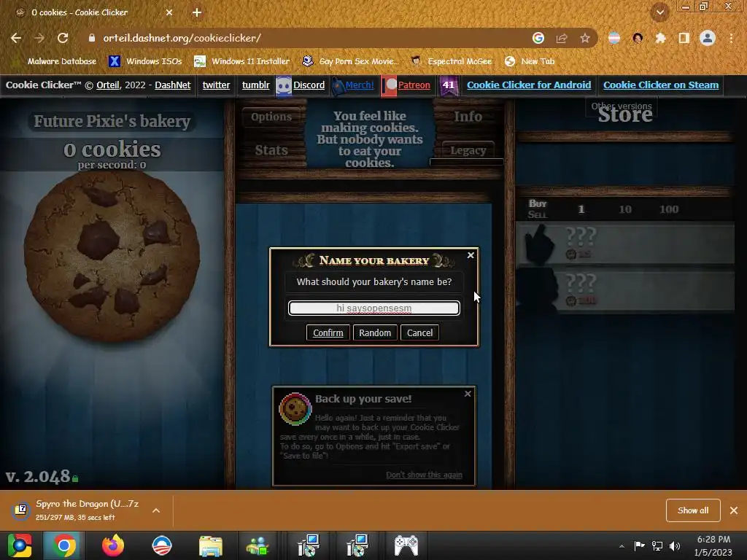Viewport: 747px width, 560px height.
Task: Confirm the bakery name
Action: point(328,332)
